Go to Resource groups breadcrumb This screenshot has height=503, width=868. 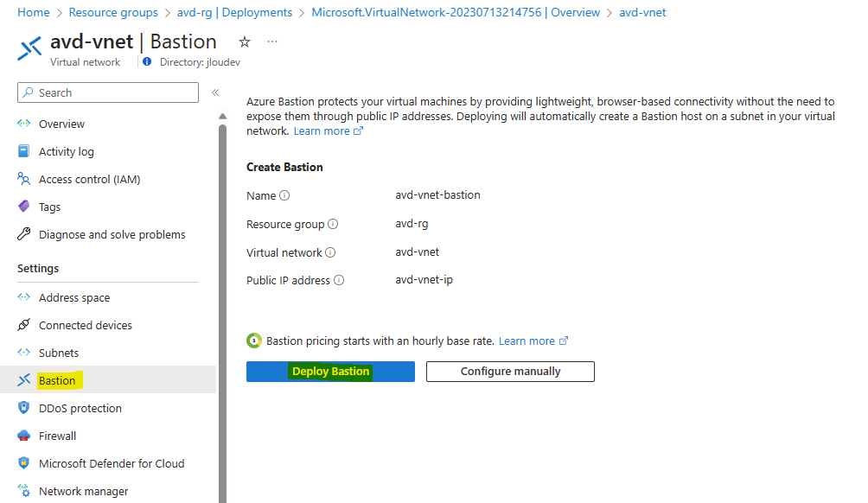click(x=113, y=12)
